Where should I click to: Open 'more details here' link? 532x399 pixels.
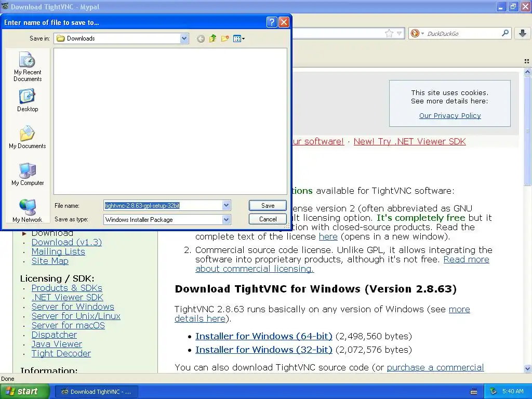click(x=459, y=310)
